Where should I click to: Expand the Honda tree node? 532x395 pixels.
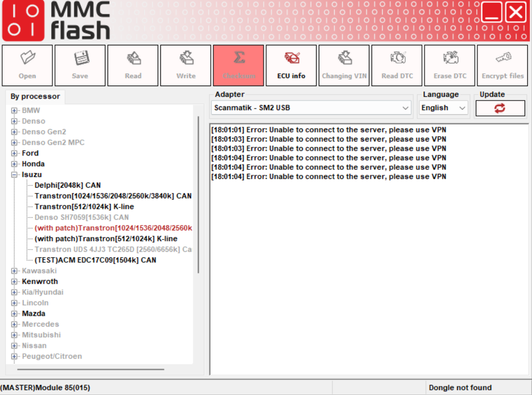coord(14,164)
